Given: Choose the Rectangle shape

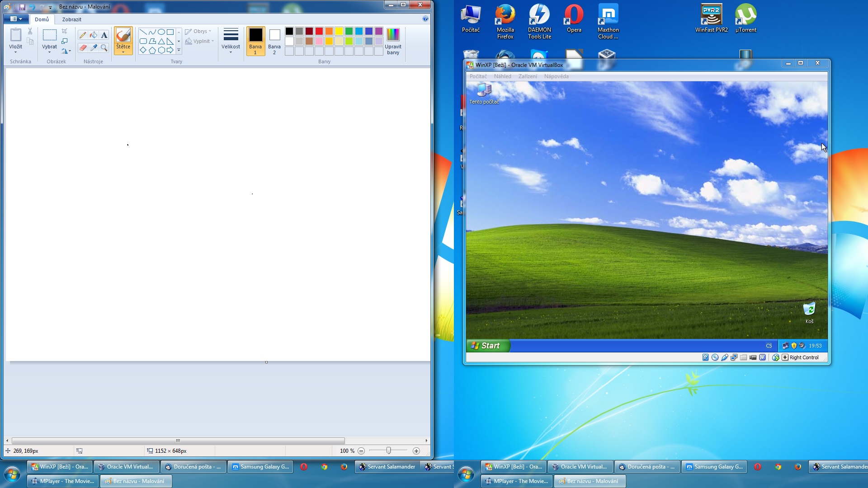Looking at the screenshot, I should pyautogui.click(x=170, y=32).
